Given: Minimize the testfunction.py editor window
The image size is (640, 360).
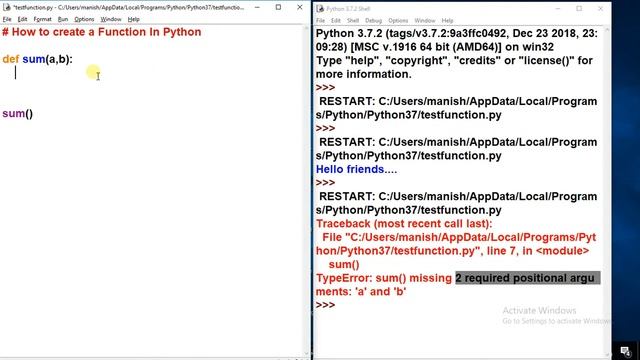Looking at the screenshot, I should coord(257,7).
